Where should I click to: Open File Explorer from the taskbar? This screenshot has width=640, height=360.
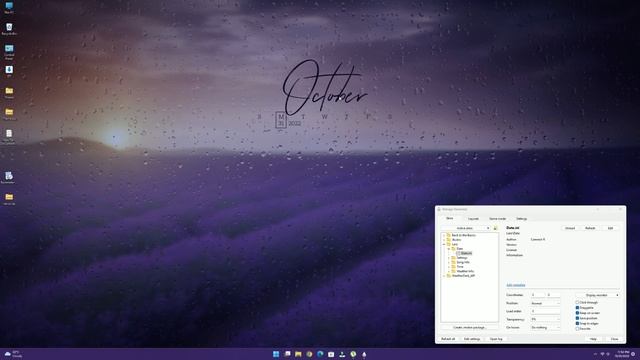298,354
